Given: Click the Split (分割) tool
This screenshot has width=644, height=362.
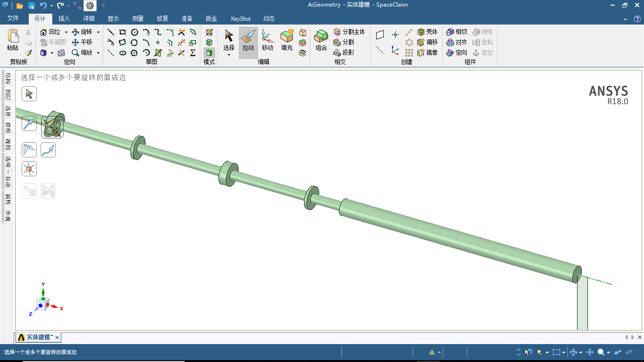Looking at the screenshot, I should [x=344, y=42].
